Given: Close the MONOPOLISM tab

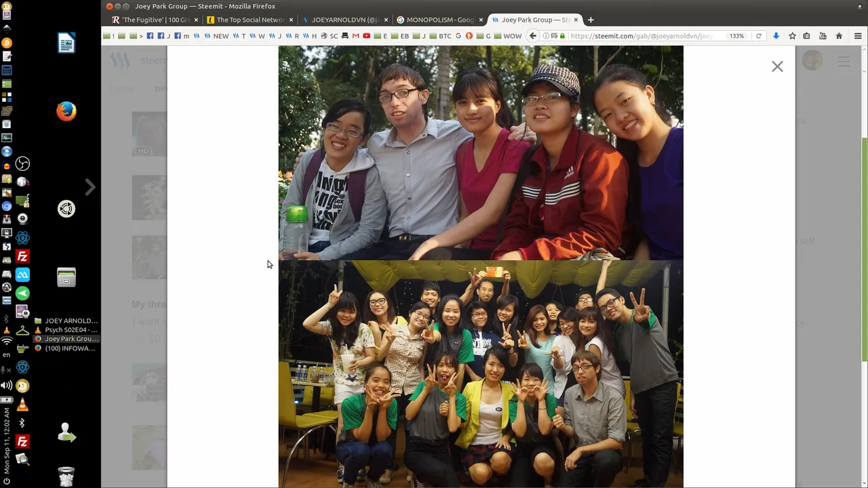Looking at the screenshot, I should click(x=481, y=20).
